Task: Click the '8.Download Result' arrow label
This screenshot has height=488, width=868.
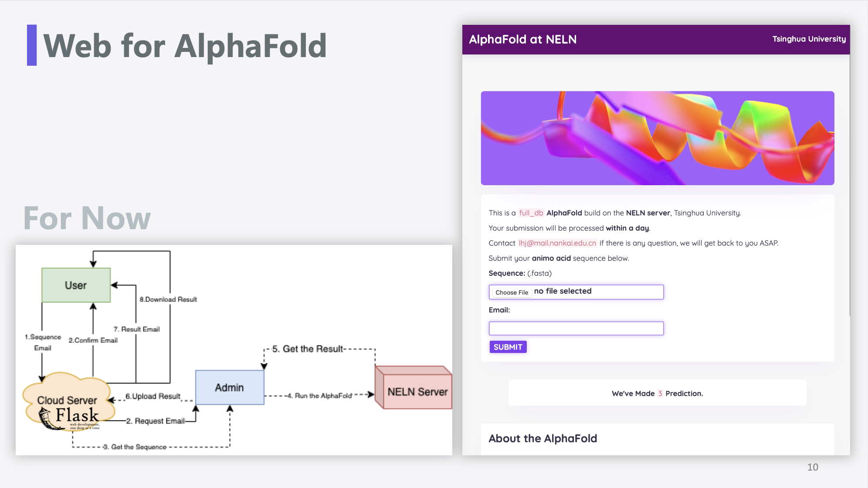Action: click(x=168, y=299)
